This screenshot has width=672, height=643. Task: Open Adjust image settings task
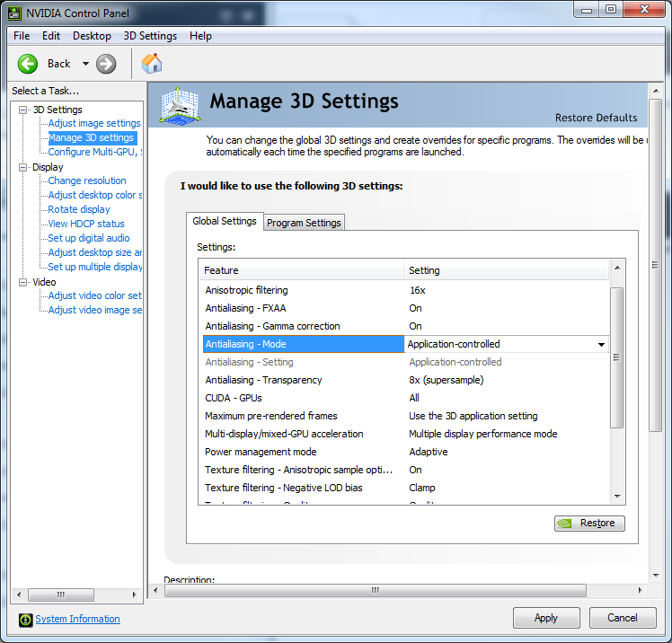[94, 123]
